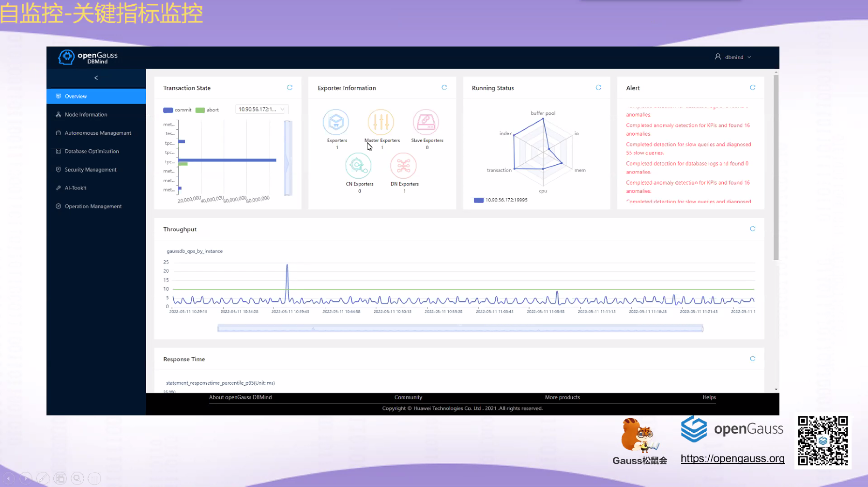Click the Security Management shield icon
The width and height of the screenshot is (868, 487).
coord(59,170)
